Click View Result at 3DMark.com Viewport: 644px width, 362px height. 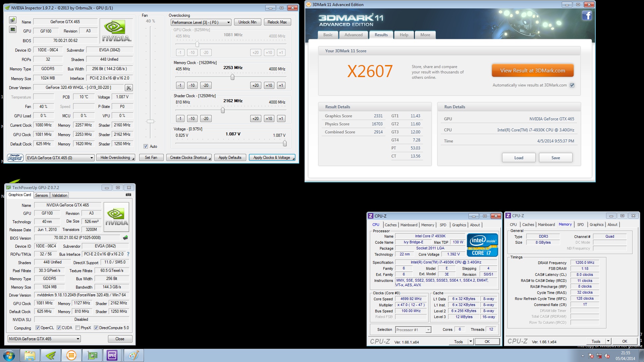coord(533,71)
